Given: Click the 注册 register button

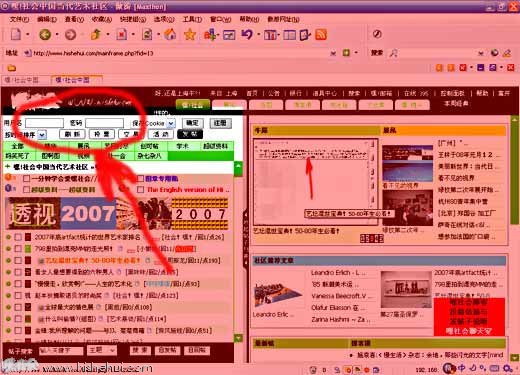Looking at the screenshot, I should coord(220,123).
